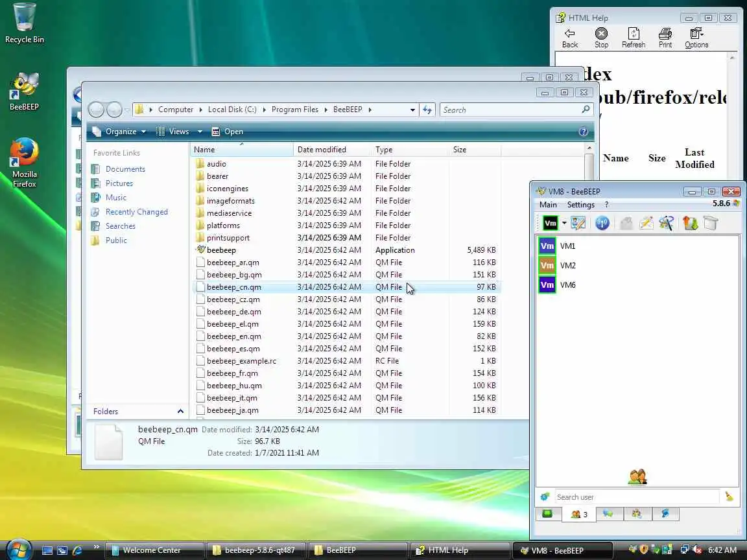Sort by the Name column header
The image size is (747, 560).
click(x=242, y=150)
